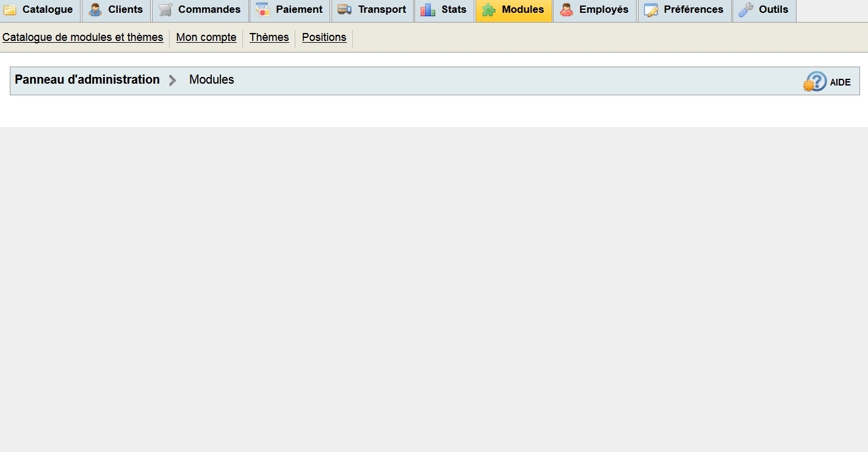Click the Employés person icon
The height and width of the screenshot is (452, 868).
click(x=566, y=10)
